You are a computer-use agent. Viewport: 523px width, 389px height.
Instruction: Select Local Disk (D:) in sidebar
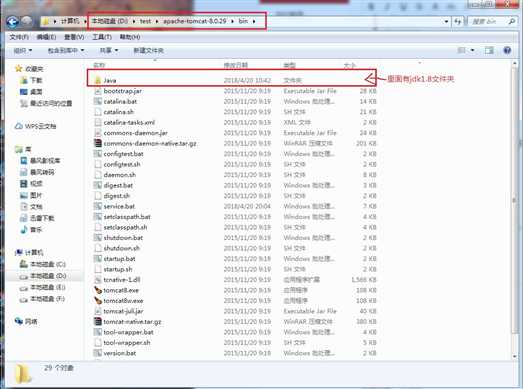coord(43,276)
